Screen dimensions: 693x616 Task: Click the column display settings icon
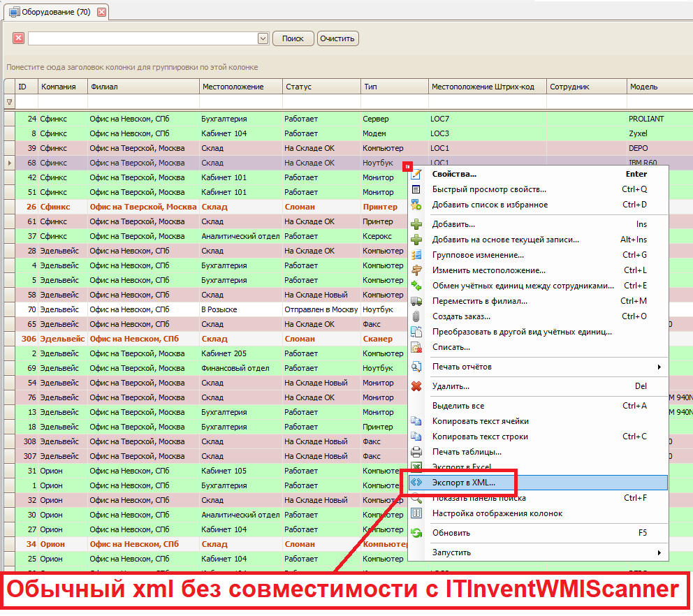[x=416, y=513]
